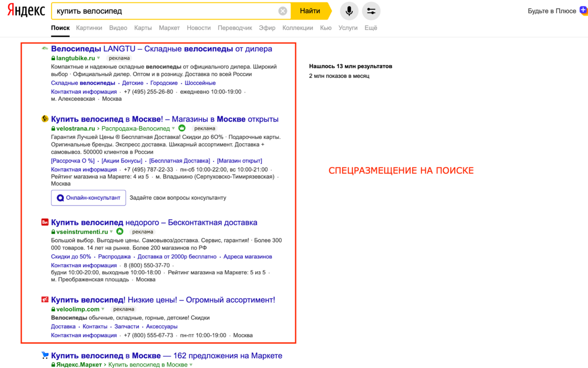Click the green badge next to velostrana.ru
Image resolution: width=588 pixels, height=368 pixels.
coord(182,128)
